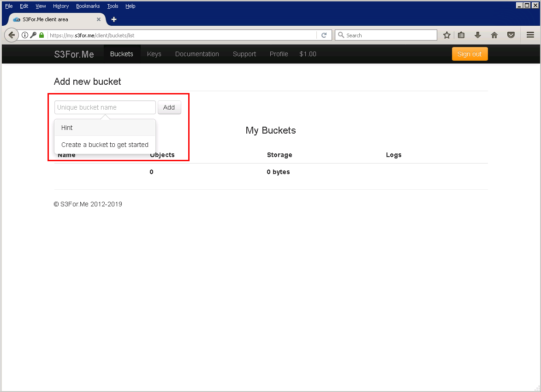541x392 pixels.
Task: Close the S3For.Me client area tab
Action: click(99, 19)
